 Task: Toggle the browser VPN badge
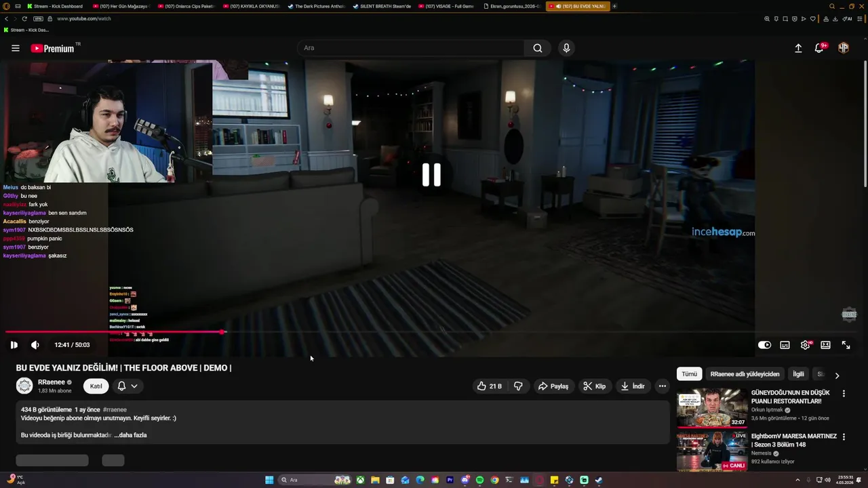tap(38, 18)
